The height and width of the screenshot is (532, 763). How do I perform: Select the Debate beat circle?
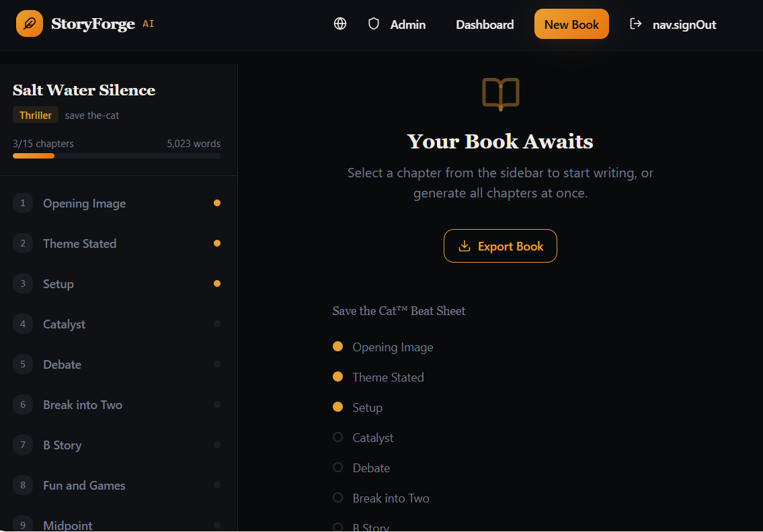click(x=338, y=468)
